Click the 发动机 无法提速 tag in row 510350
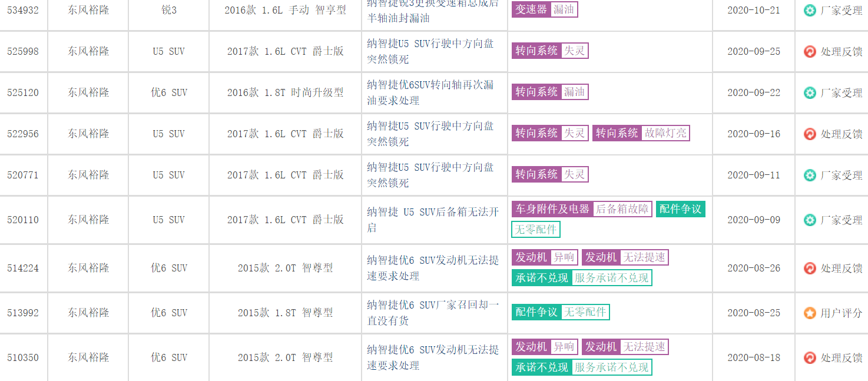The image size is (868, 381). tap(625, 347)
